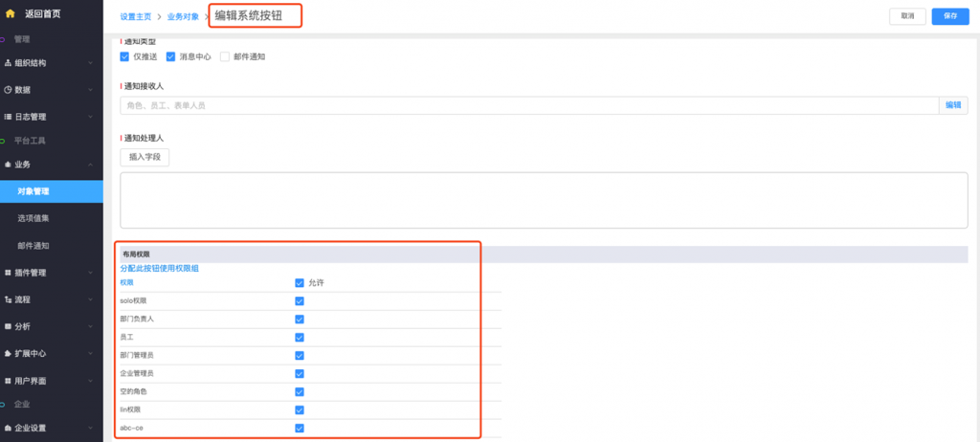Click the 组织结构 sidebar icon
This screenshot has height=442, width=980.
pos(8,63)
